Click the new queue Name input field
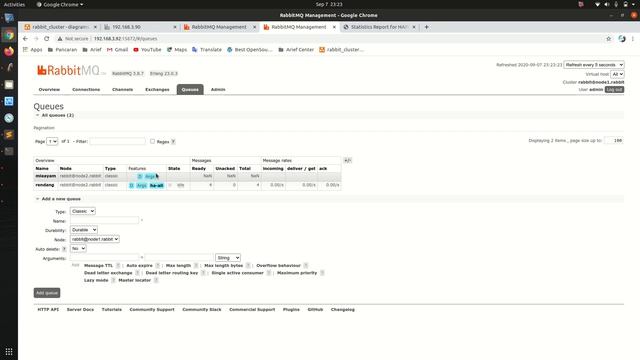 coord(104,220)
